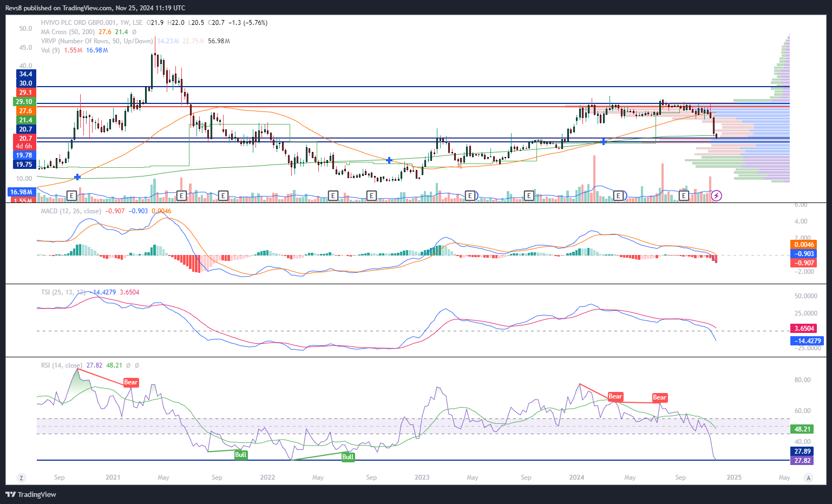Select the MACD (12, 26, close) legend
The width and height of the screenshot is (832, 504).
pos(71,211)
